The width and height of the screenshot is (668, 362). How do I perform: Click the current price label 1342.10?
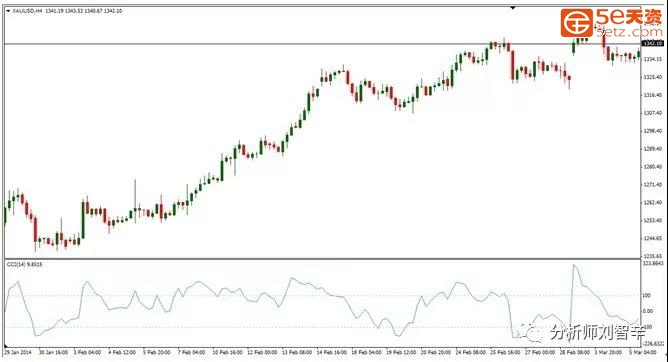tap(653, 43)
